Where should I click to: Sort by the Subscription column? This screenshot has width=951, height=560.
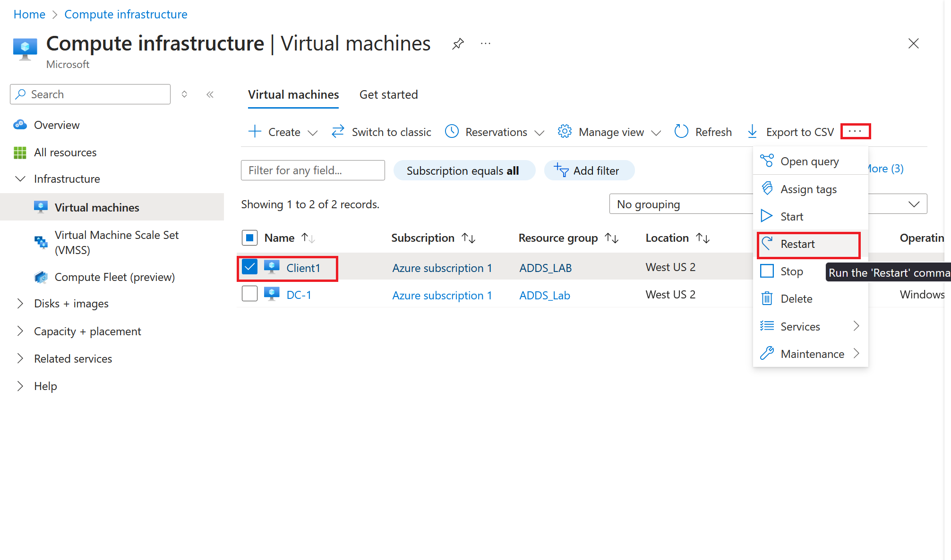point(433,238)
